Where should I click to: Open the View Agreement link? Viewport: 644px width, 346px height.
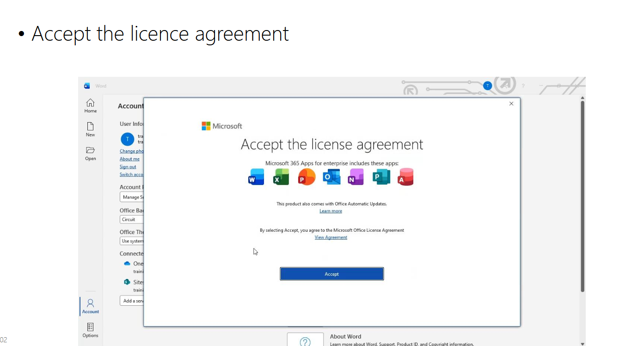coord(331,237)
